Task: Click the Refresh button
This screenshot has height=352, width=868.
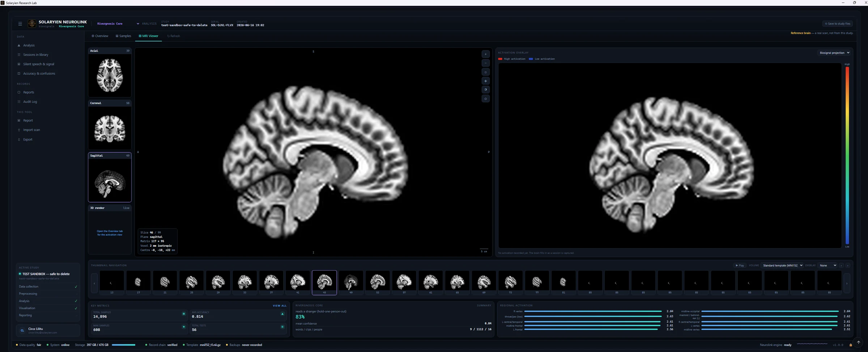Action: click(174, 36)
